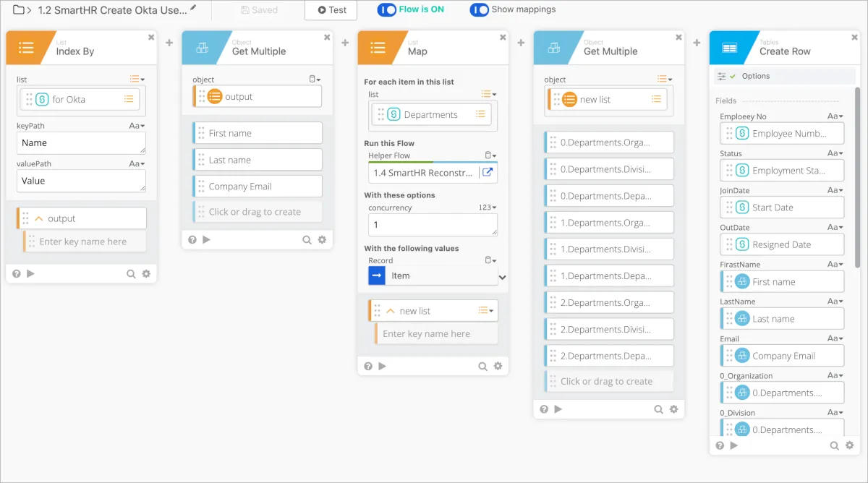Image resolution: width=868 pixels, height=483 pixels.
Task: Open valuePath type dropdown
Action: tap(137, 163)
